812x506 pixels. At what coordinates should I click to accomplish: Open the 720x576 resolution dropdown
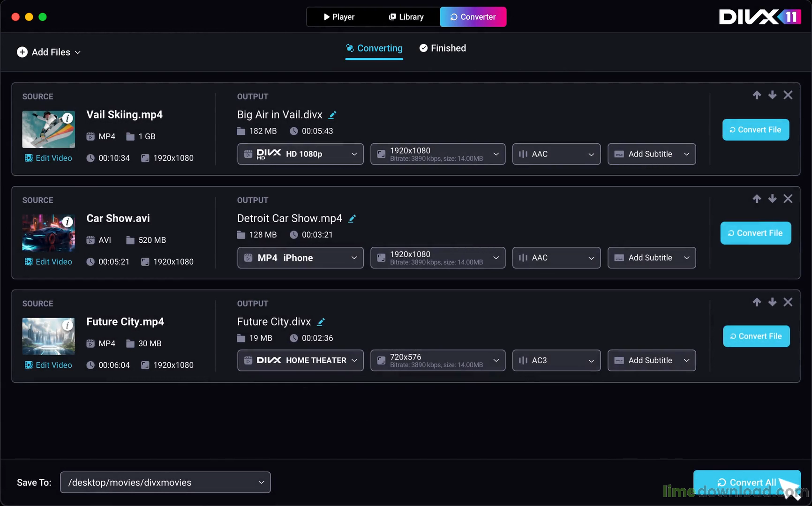[437, 360]
